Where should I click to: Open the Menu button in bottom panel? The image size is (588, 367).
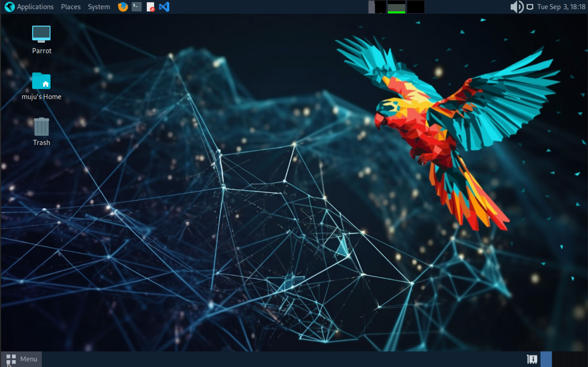pyautogui.click(x=22, y=359)
